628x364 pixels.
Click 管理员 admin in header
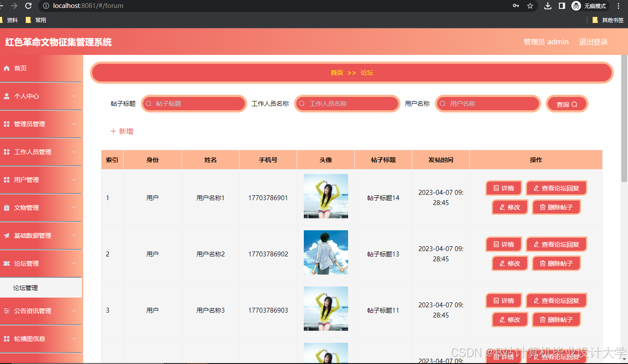tap(546, 42)
